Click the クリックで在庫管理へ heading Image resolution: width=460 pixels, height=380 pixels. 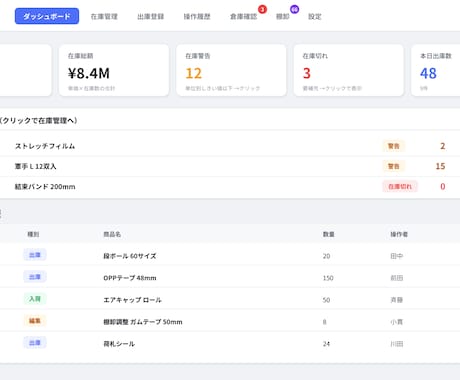39,120
